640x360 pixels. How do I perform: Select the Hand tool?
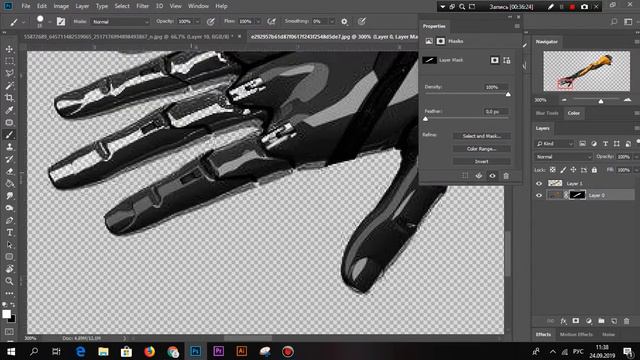9,269
